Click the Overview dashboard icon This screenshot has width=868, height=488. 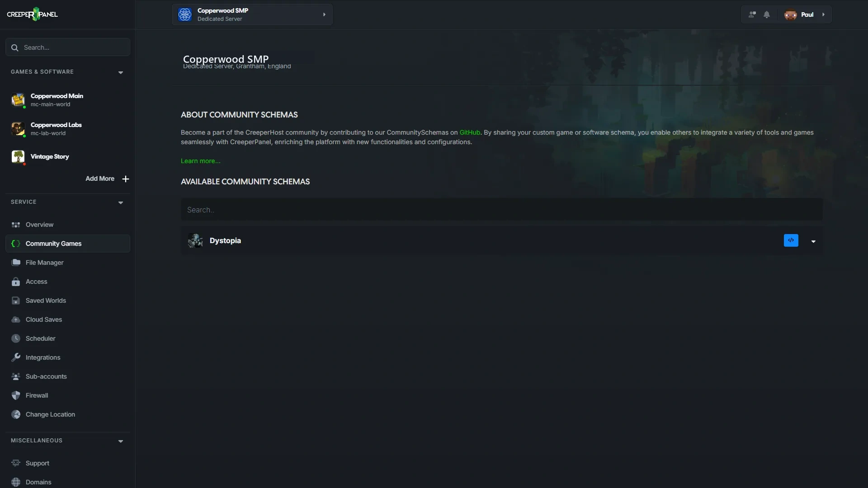16,225
